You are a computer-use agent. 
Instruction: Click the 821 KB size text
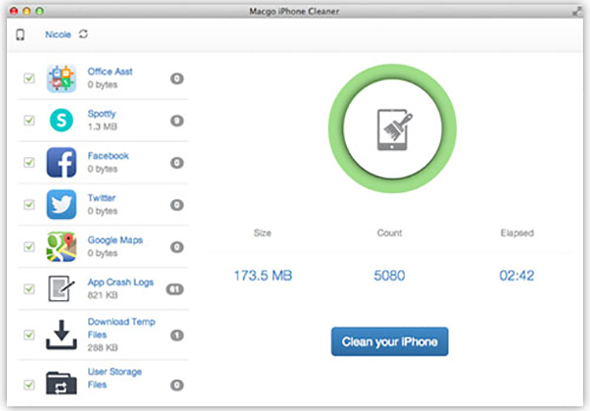click(103, 295)
